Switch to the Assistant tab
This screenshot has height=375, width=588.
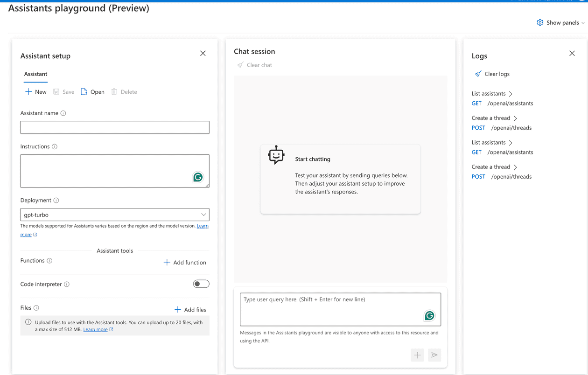point(35,74)
